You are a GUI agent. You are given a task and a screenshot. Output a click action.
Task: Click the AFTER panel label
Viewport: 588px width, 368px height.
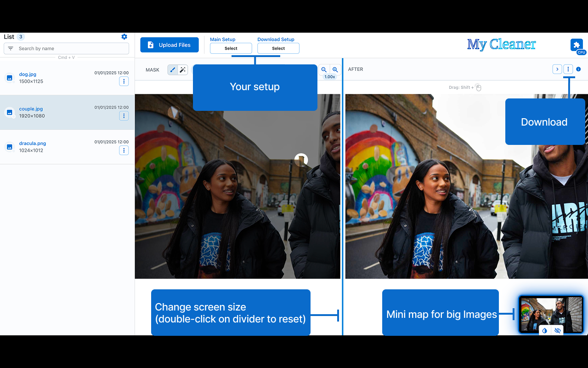click(x=356, y=69)
